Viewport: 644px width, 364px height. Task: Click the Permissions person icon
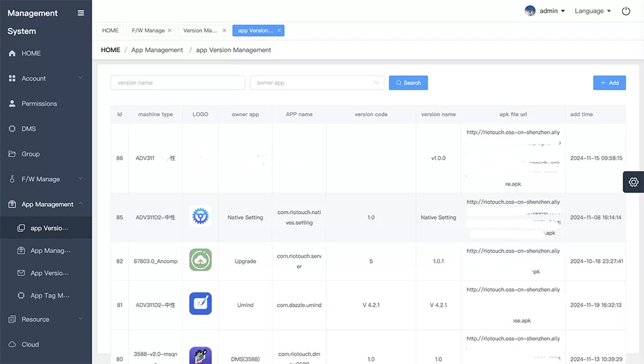pos(12,104)
